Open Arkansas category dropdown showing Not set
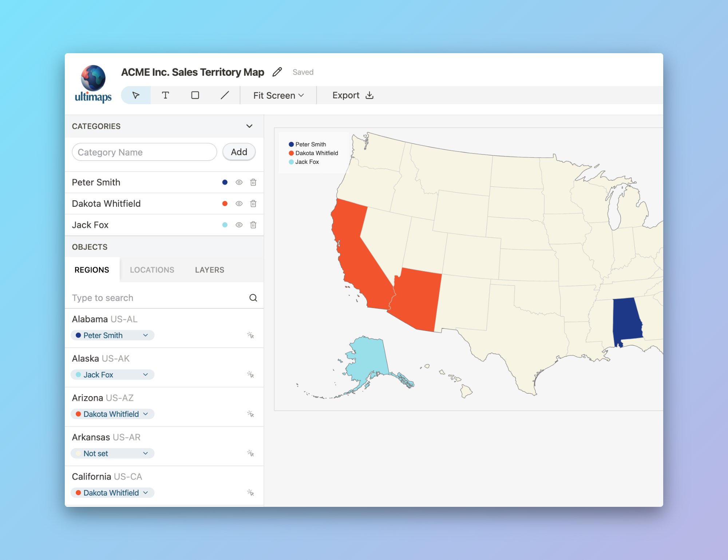Viewport: 728px width, 560px height. point(112,453)
